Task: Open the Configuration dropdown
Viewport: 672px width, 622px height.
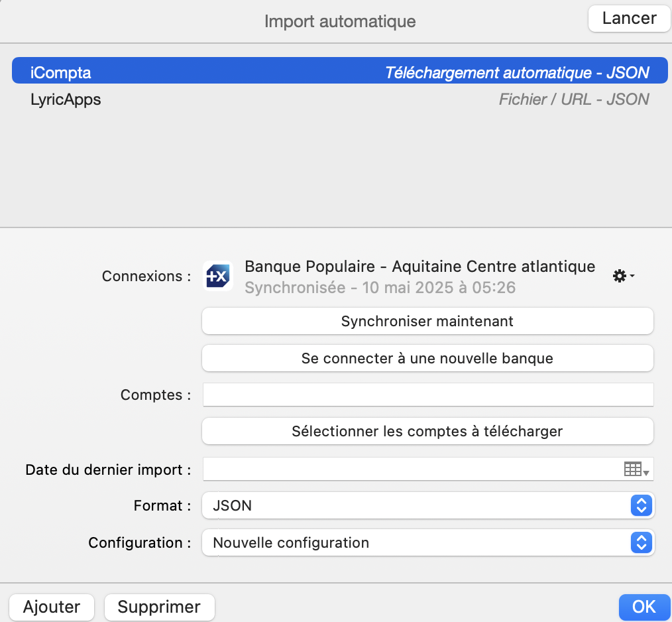Action: pyautogui.click(x=427, y=542)
